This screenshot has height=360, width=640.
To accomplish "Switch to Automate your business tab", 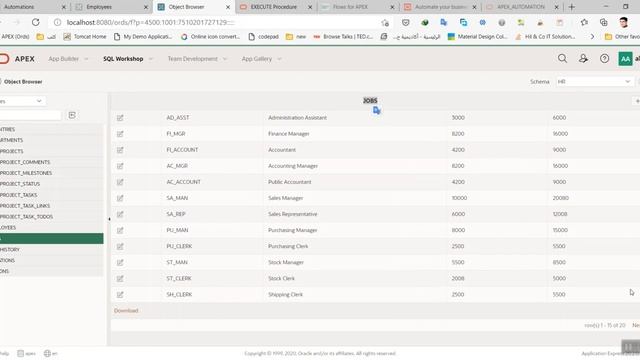I will pyautogui.click(x=440, y=7).
